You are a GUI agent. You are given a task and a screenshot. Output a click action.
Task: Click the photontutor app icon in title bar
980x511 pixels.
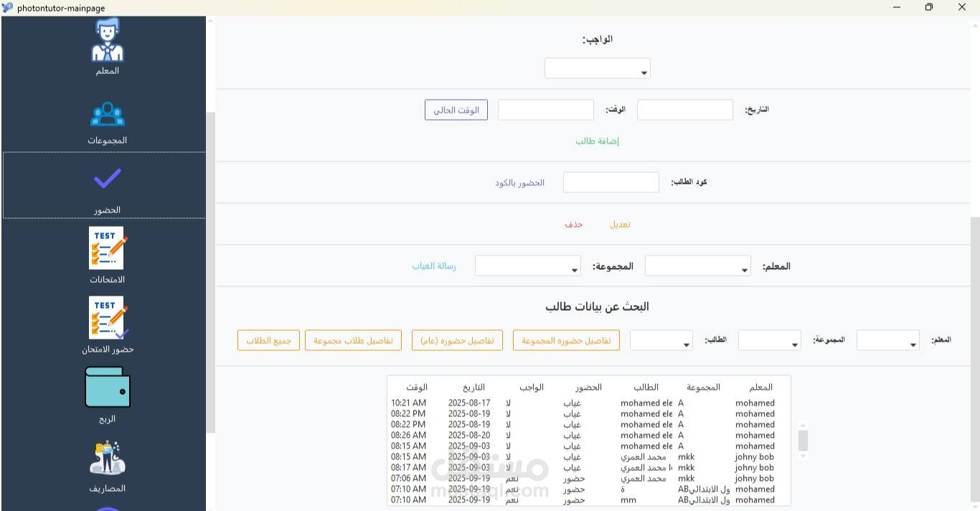7,7
